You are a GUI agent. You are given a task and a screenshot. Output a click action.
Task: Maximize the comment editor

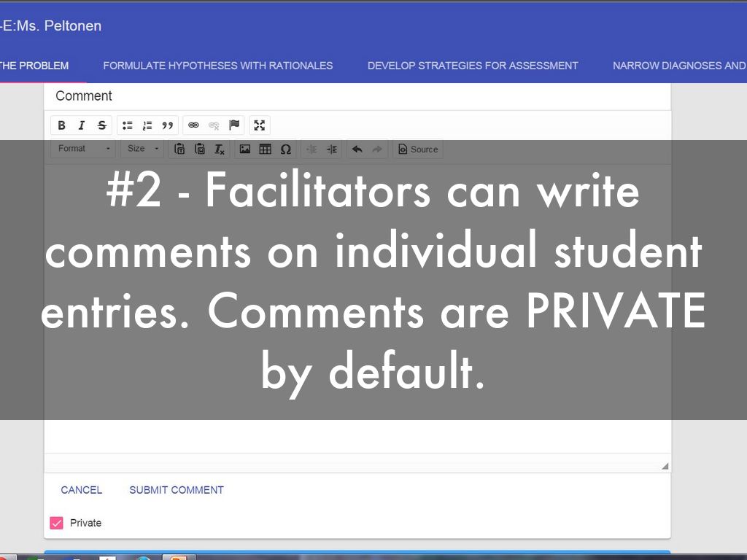(259, 125)
